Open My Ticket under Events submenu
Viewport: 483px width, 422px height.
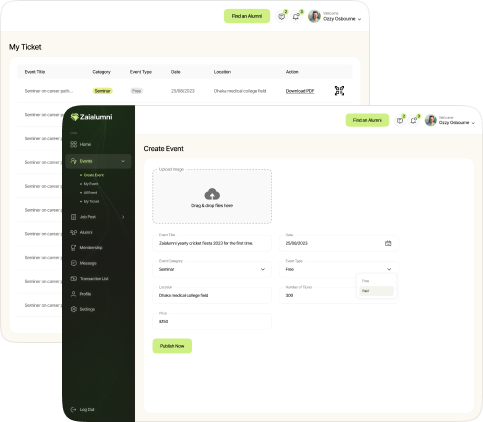pyautogui.click(x=91, y=202)
